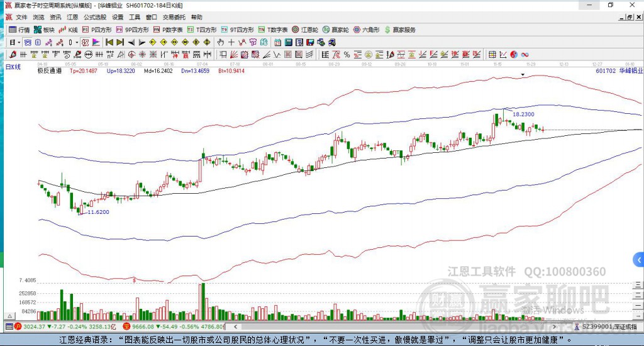Click the yin-yang symbol icon
644x346 pixels.
tap(514, 55)
